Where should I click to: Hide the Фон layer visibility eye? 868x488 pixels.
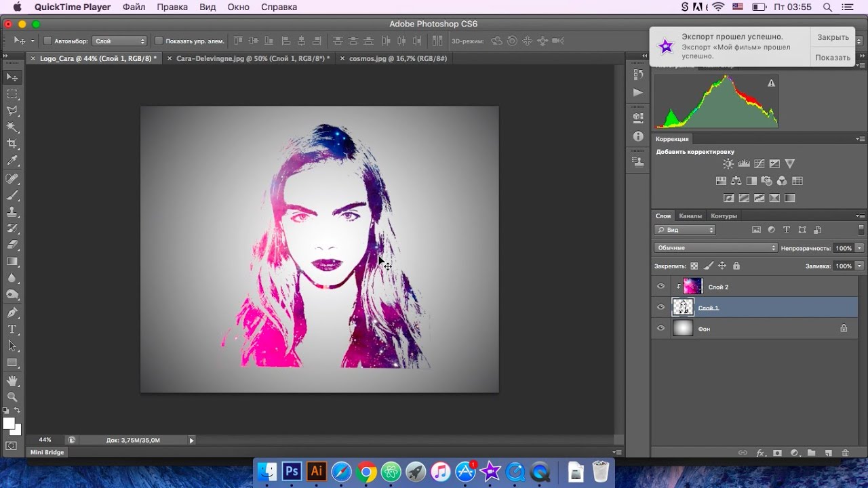(660, 329)
